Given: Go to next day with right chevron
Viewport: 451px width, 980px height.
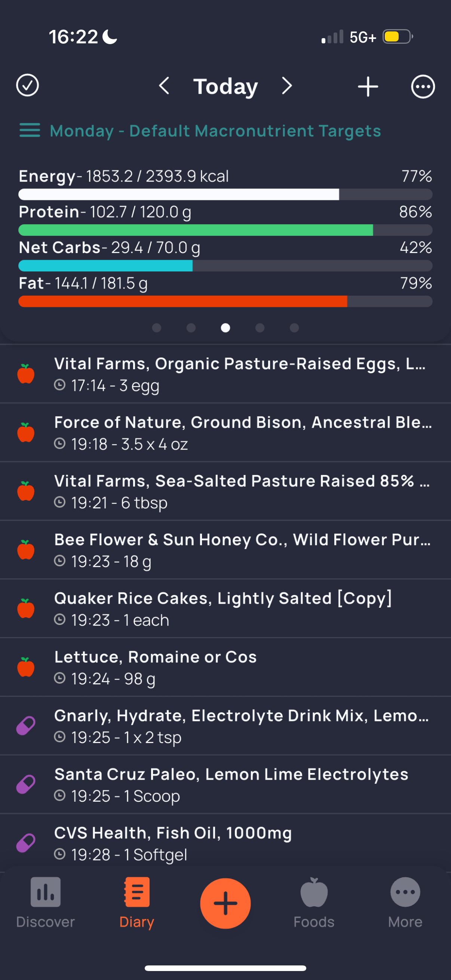Looking at the screenshot, I should point(287,86).
